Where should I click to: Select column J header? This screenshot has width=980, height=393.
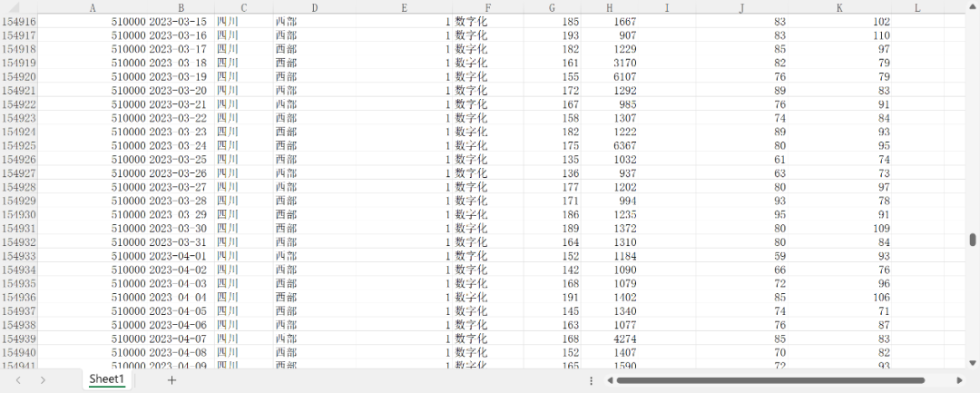click(x=742, y=7)
